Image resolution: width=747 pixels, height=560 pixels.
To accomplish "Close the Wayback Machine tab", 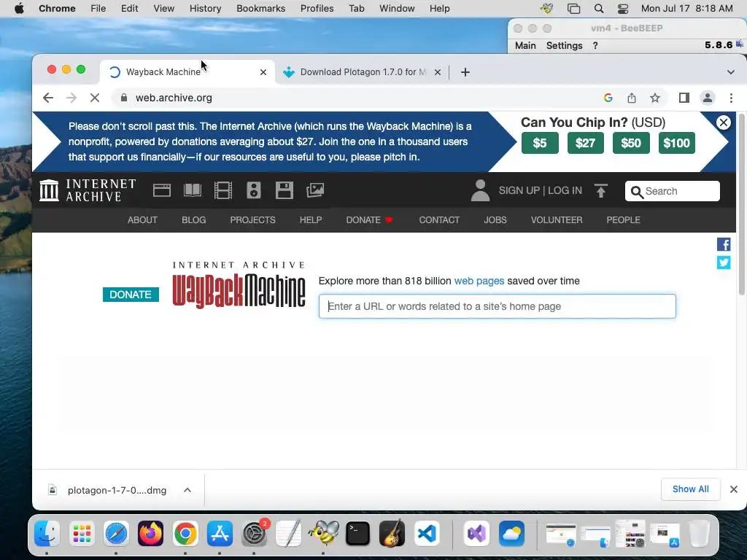I will coord(263,72).
